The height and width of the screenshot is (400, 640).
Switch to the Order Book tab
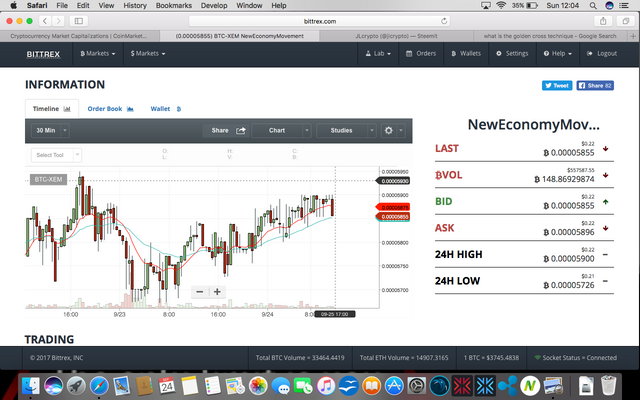tap(111, 109)
